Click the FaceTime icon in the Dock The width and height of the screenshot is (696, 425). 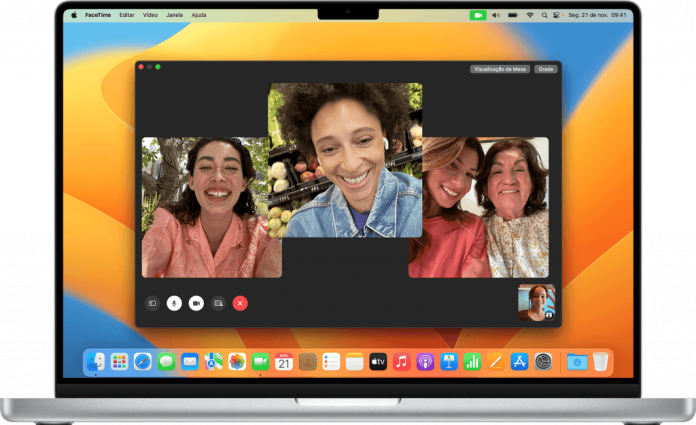click(261, 362)
